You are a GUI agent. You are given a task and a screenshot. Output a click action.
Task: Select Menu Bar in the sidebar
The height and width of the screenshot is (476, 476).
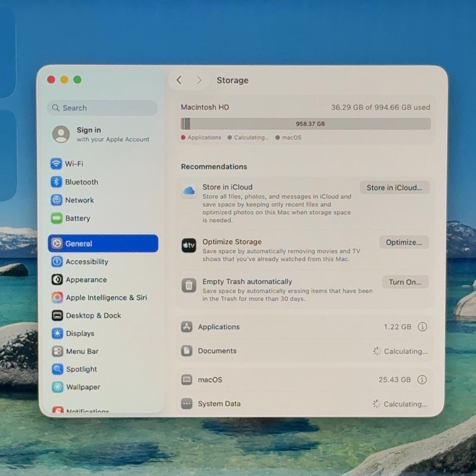point(103,351)
